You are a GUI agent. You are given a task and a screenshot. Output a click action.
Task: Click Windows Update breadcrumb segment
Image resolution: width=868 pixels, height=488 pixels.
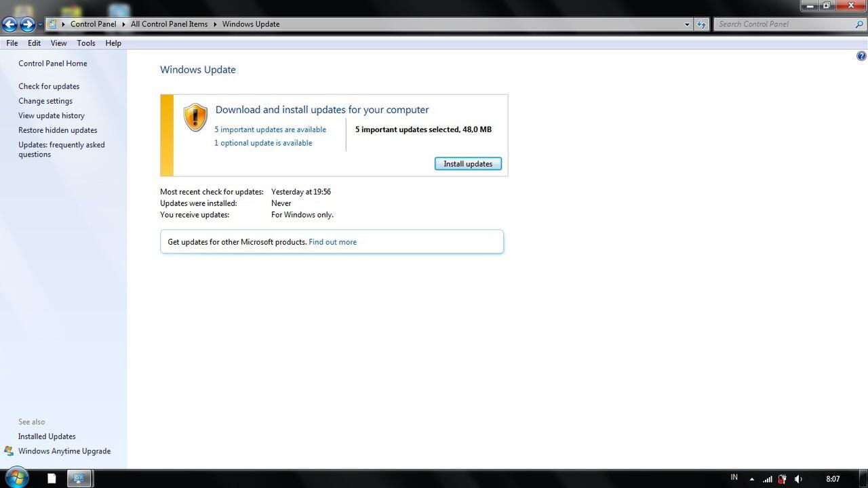(x=251, y=24)
